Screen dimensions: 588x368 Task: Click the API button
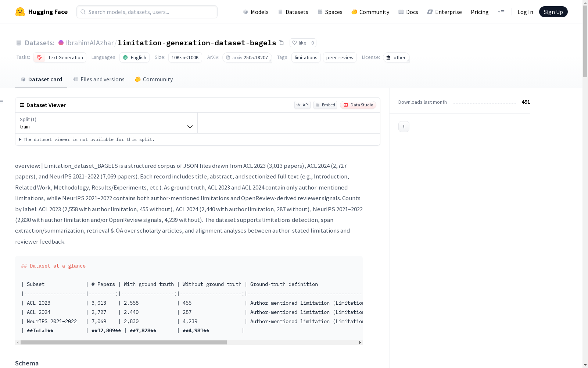[302, 105]
